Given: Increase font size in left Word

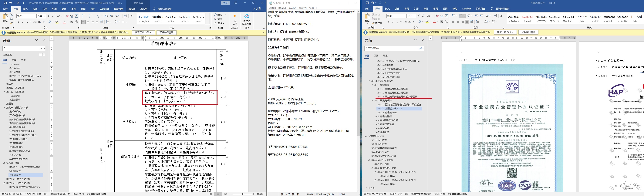Looking at the screenshot, I should click(x=49, y=16).
